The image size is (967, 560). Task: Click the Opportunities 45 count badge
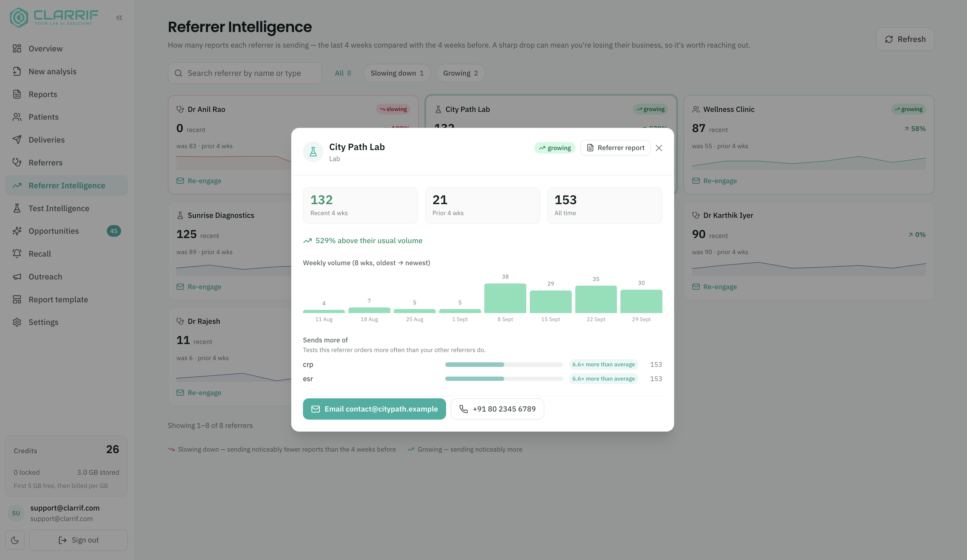[x=114, y=231]
